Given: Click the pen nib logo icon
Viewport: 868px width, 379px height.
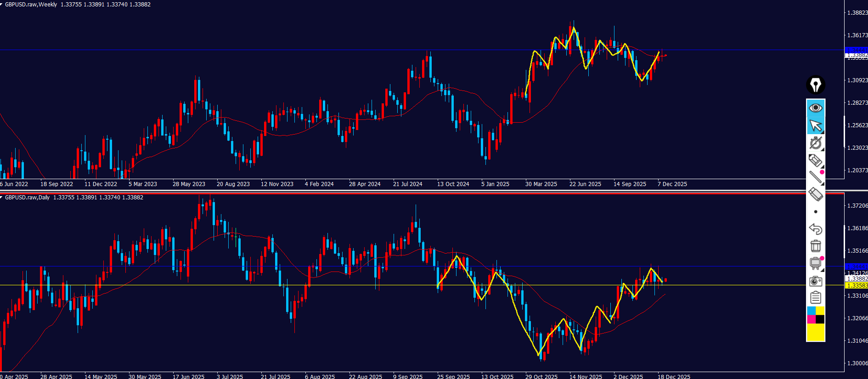Looking at the screenshot, I should point(816,85).
